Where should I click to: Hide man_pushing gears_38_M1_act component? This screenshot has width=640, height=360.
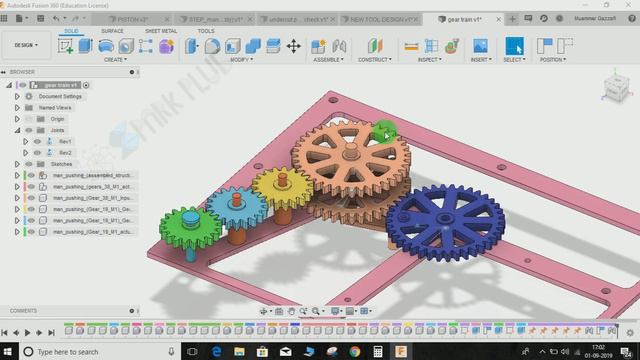point(31,187)
